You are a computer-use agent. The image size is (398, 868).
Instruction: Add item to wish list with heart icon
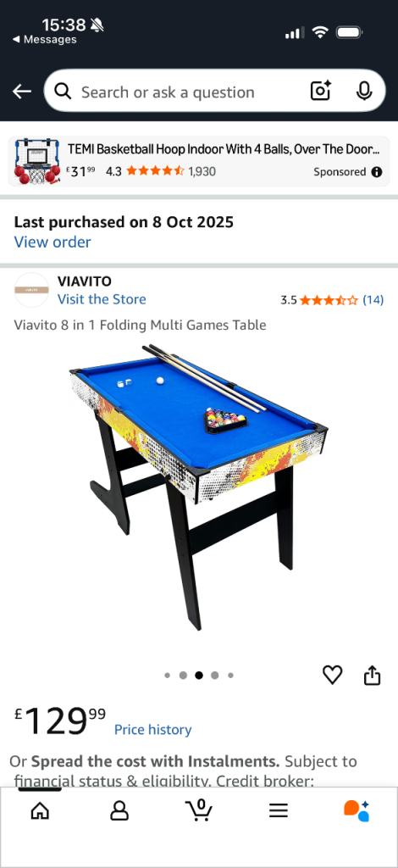coord(332,675)
